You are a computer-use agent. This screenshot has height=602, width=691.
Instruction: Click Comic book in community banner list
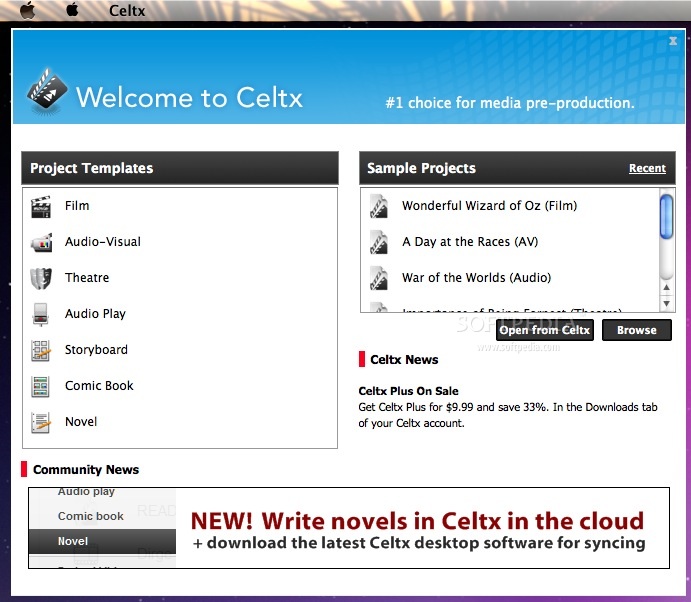point(91,516)
